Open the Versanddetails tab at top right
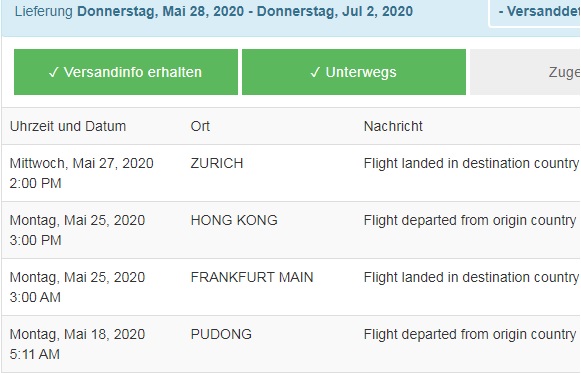581x373 pixels. pyautogui.click(x=535, y=12)
